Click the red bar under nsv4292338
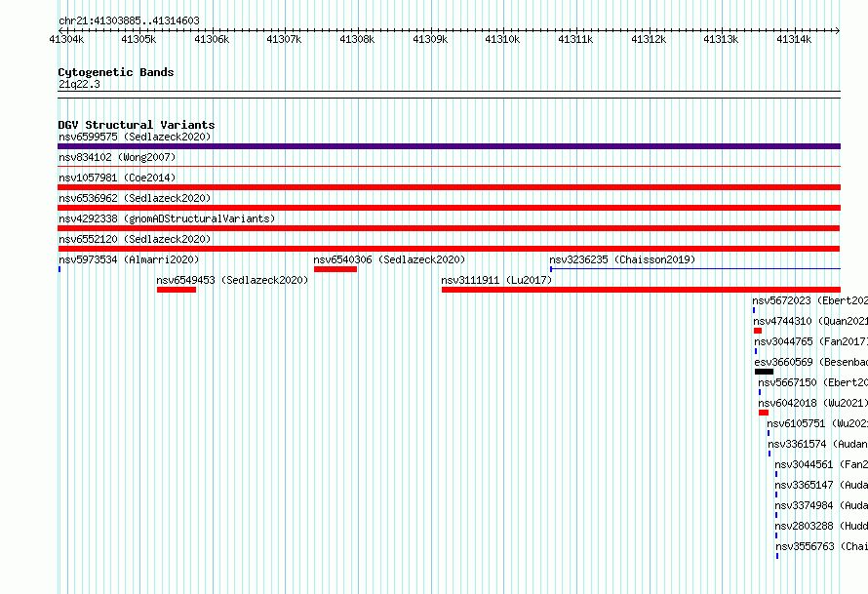 [449, 228]
